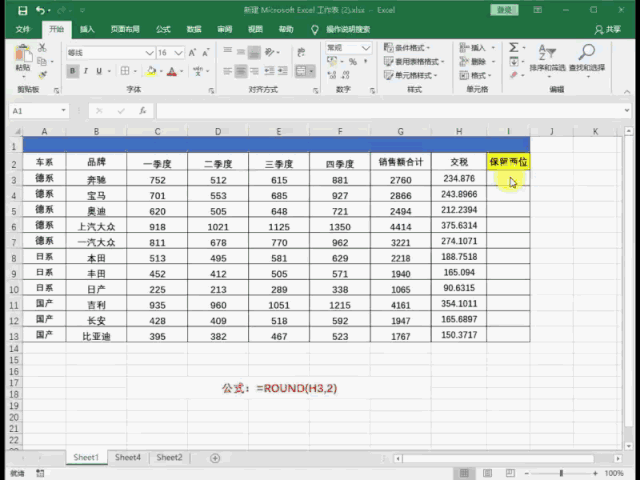The width and height of the screenshot is (640, 480).
Task: Open the font size 16 dropdown
Action: click(x=178, y=53)
